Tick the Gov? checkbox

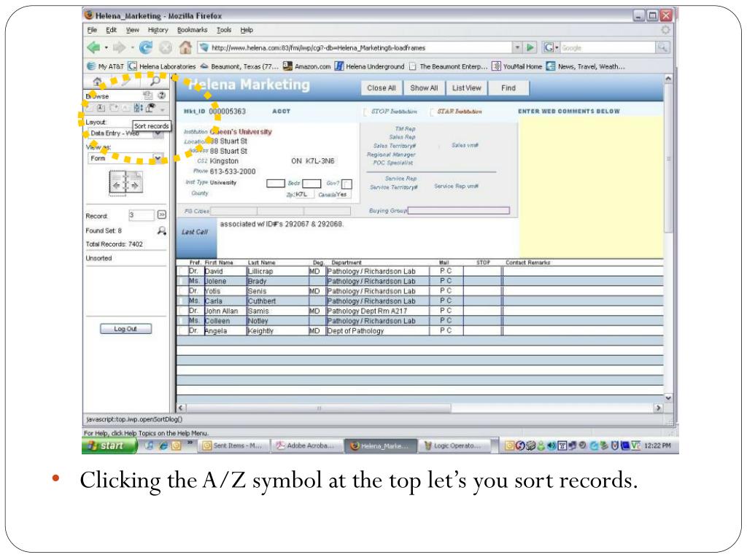pyautogui.click(x=347, y=184)
